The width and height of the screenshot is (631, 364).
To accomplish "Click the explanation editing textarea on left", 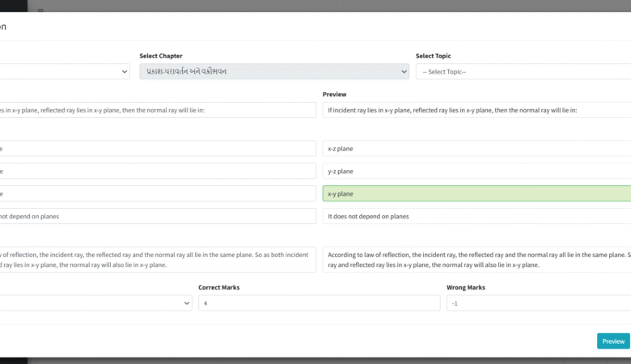I will click(158, 260).
